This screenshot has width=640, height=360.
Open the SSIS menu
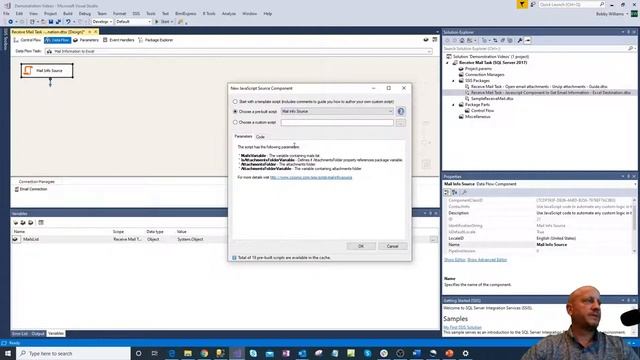136,14
